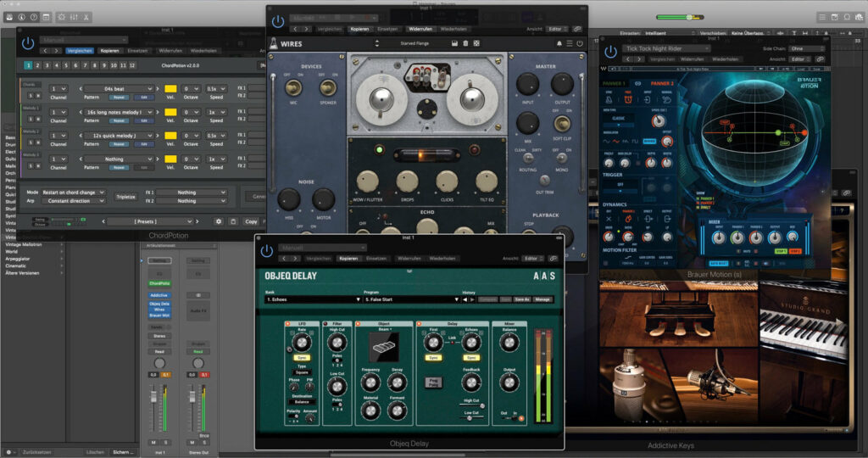The image size is (868, 458).
Task: Click Objeq Delay object beam image
Action: (x=384, y=347)
